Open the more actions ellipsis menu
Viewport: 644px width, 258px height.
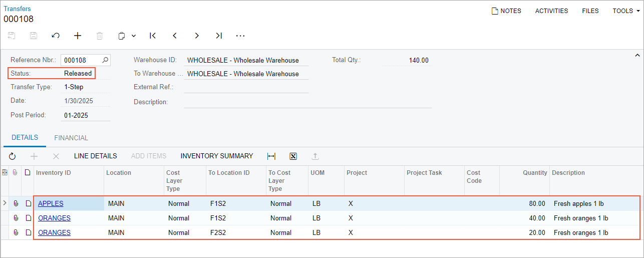coord(241,36)
